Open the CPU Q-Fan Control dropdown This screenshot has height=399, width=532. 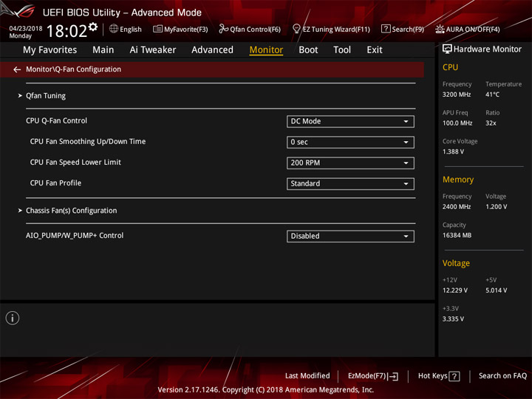350,121
